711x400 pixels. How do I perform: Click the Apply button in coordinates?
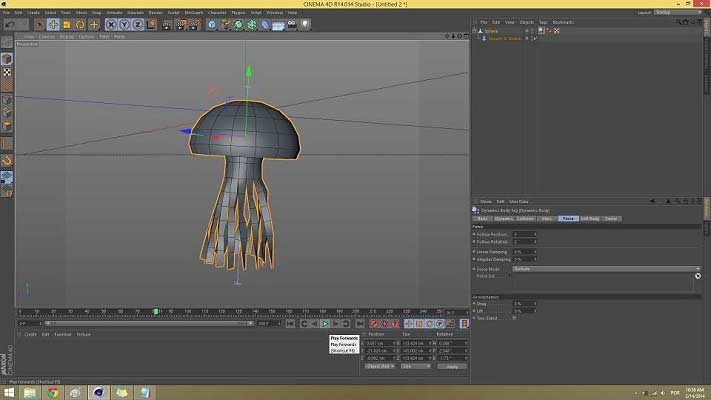coord(451,366)
